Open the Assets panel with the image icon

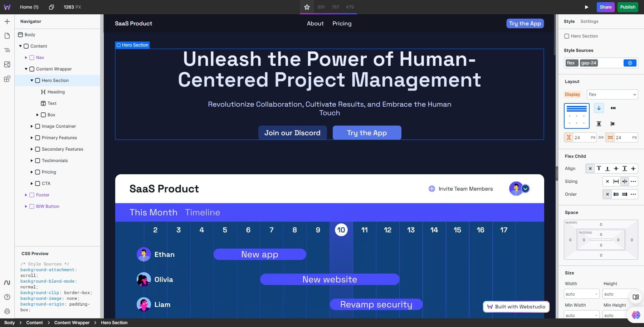[7, 65]
